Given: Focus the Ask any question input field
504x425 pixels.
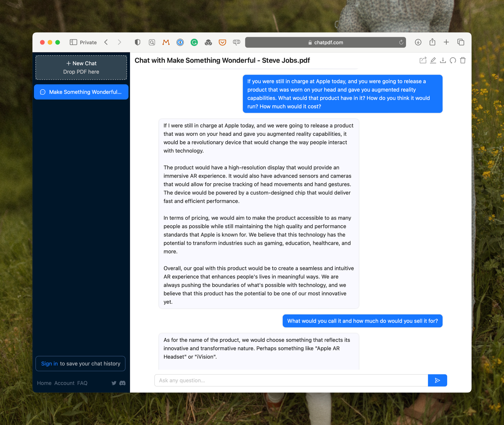Looking at the screenshot, I should (x=291, y=380).
